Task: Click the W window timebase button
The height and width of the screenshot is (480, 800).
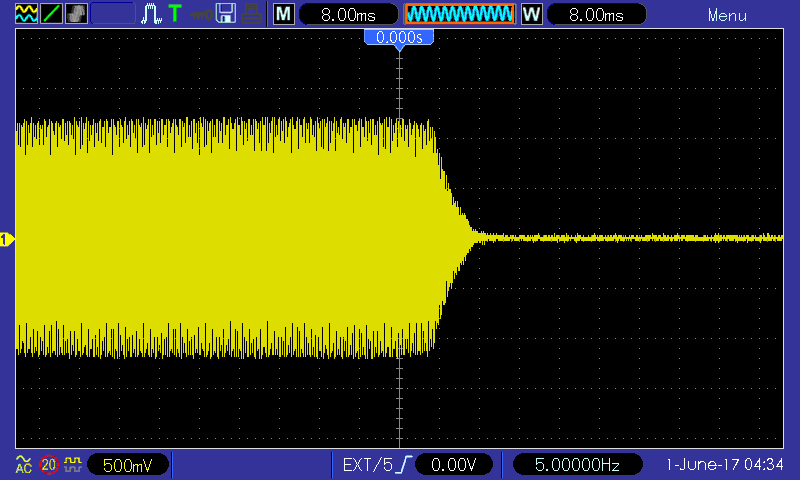Action: tap(531, 15)
